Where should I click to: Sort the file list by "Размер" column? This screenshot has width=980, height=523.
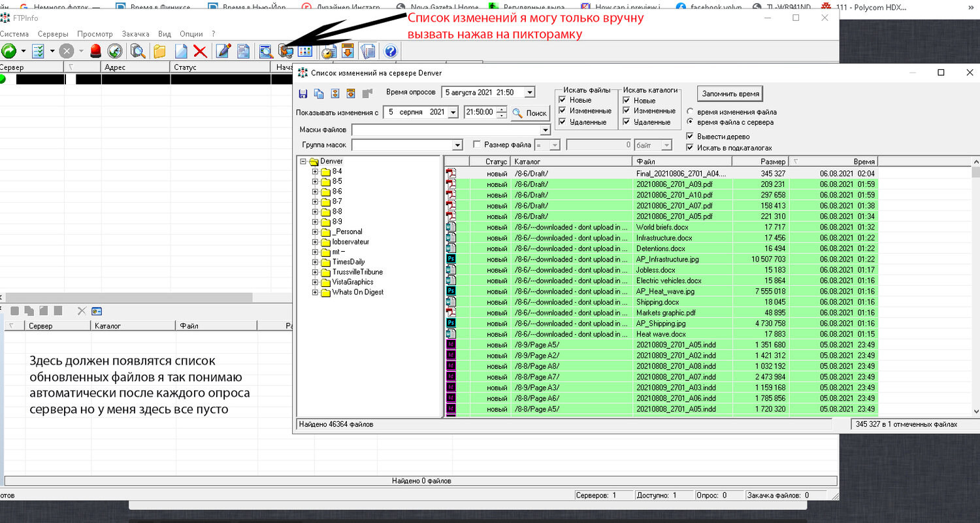click(x=760, y=161)
